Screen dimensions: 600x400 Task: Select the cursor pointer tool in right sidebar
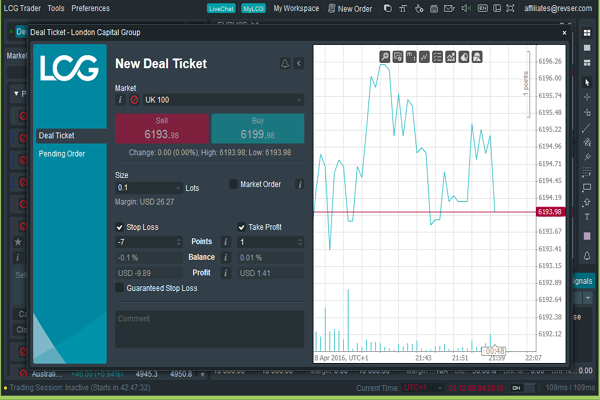click(x=587, y=83)
